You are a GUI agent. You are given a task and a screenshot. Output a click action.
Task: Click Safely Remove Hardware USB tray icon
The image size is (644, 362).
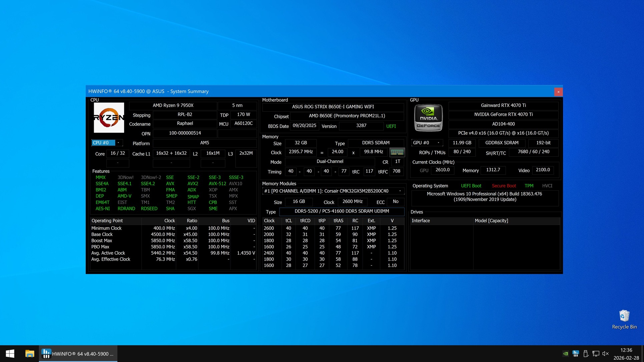pos(586,354)
